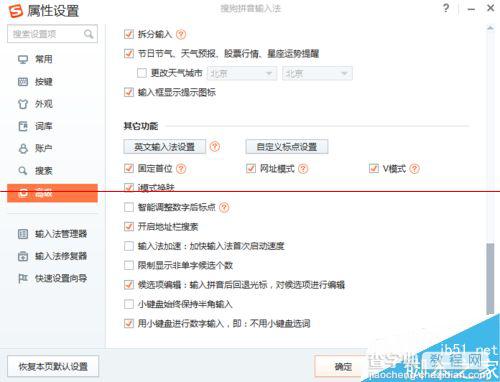
Task: Click the 输入法修复器 icon
Action: click(x=23, y=256)
